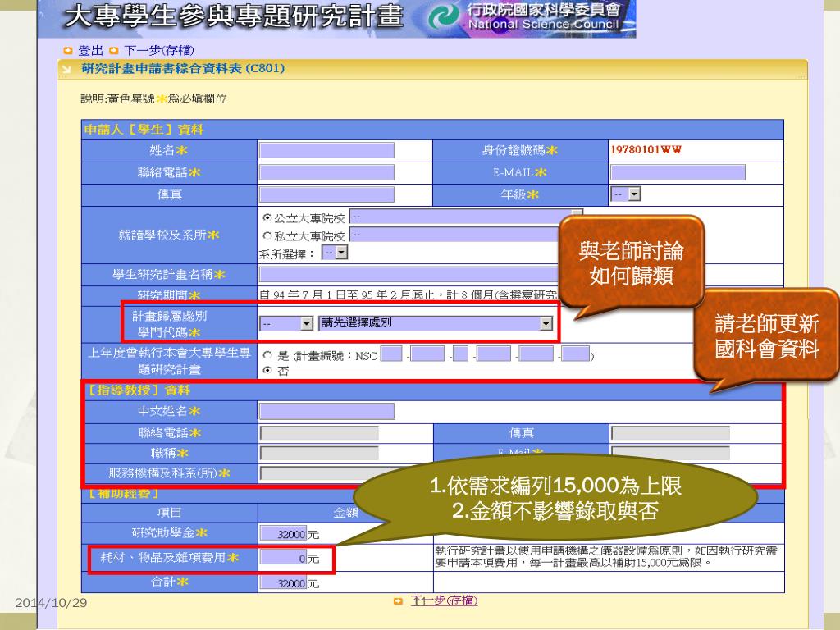Click the 合計 total amount field
Image resolution: width=840 pixels, height=630 pixels.
click(283, 583)
